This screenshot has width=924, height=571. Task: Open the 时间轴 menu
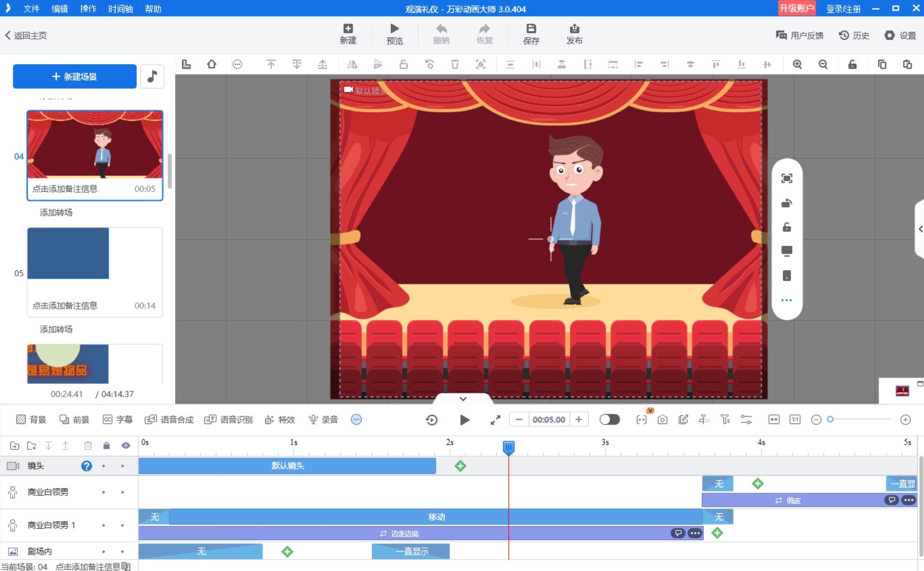tap(121, 9)
